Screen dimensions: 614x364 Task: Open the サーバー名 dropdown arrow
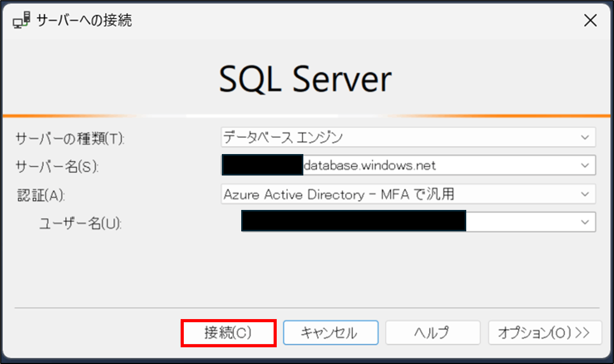pyautogui.click(x=585, y=166)
